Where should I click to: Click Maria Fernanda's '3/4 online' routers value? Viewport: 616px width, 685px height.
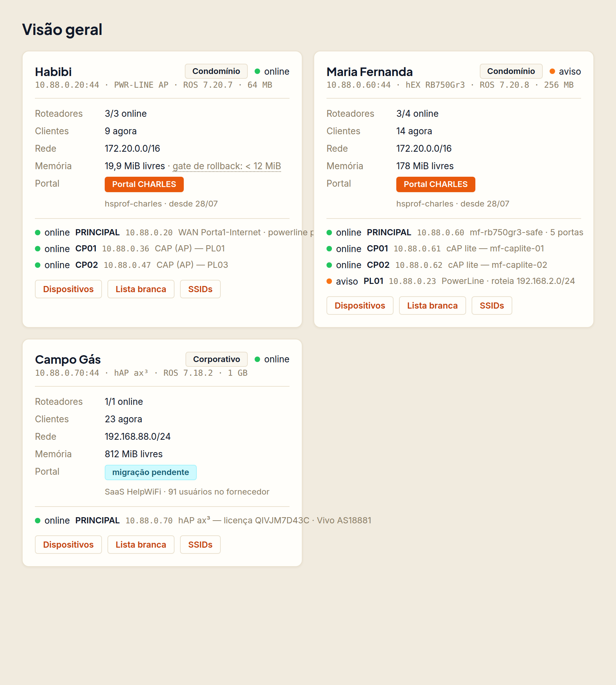(417, 114)
